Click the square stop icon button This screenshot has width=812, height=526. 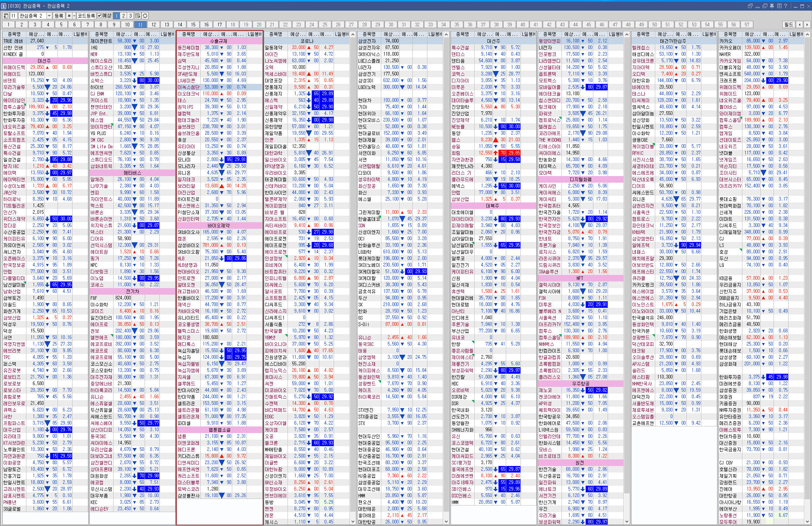click(69, 16)
